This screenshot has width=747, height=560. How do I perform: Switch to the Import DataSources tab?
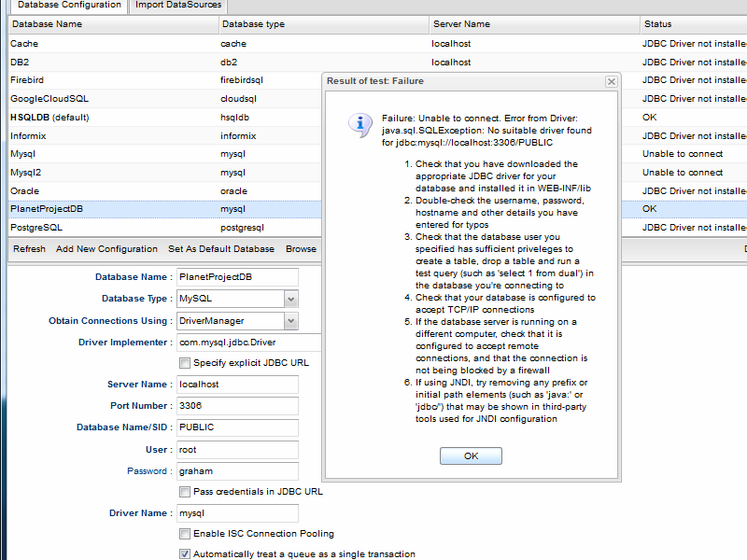coord(177,6)
